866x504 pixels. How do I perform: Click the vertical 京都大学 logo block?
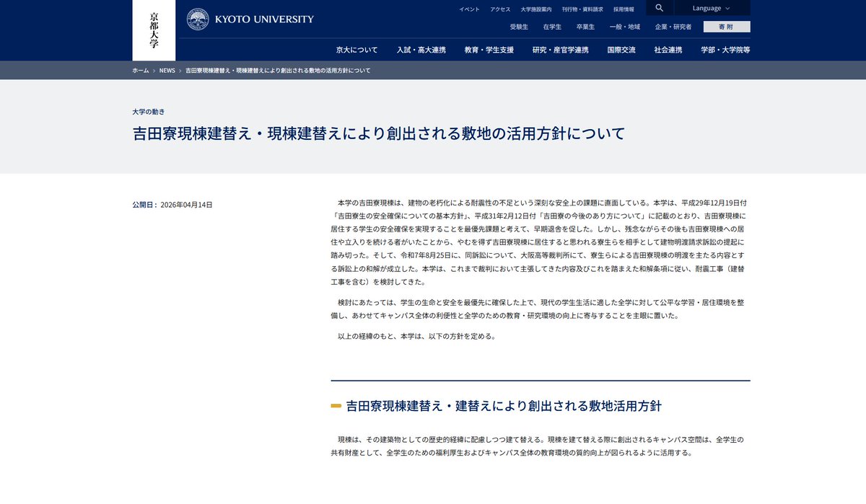click(154, 30)
